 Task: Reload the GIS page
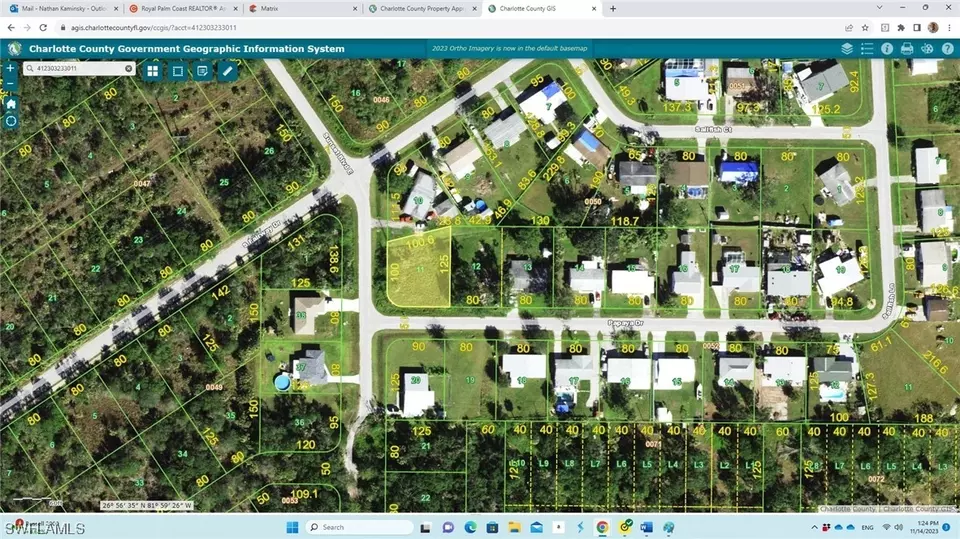tap(43, 28)
